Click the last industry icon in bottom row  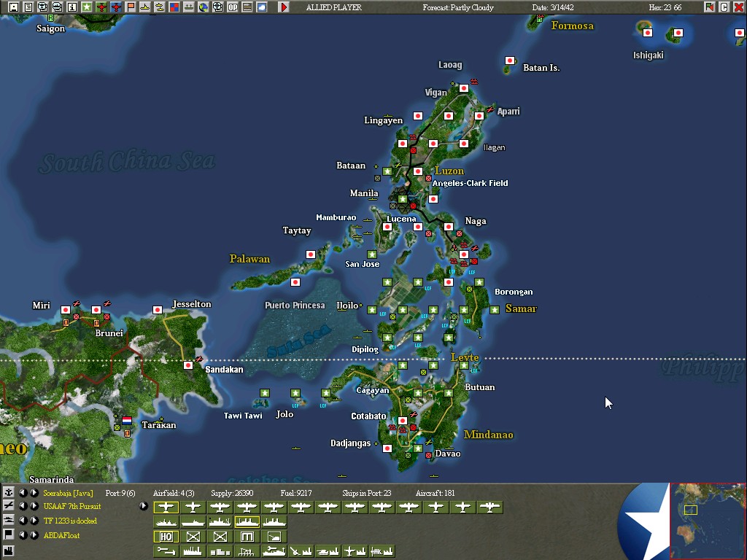point(382,551)
